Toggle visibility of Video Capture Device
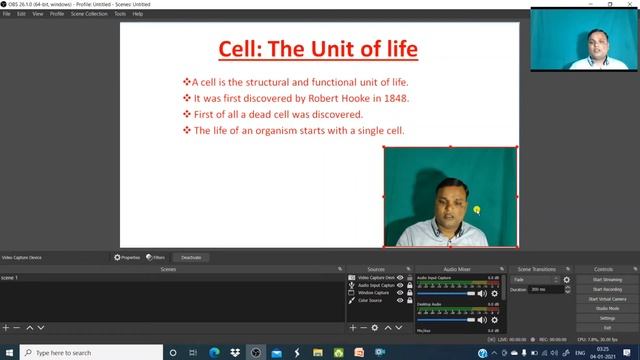640x360 pixels. (x=400, y=278)
